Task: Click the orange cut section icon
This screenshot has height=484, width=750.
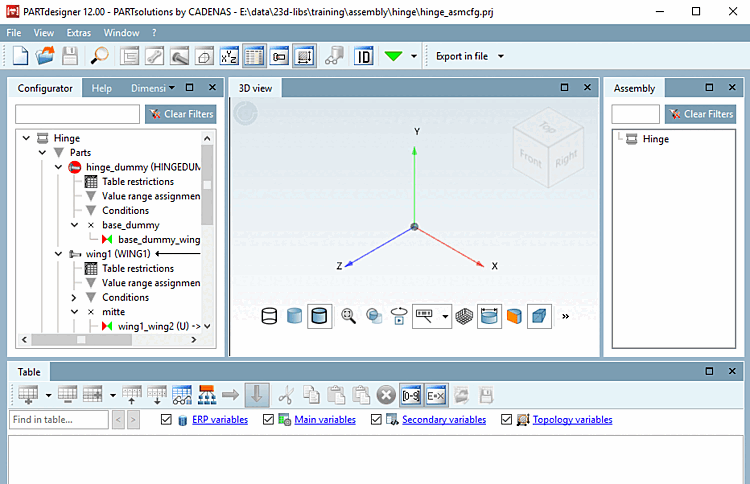Action: (x=514, y=316)
